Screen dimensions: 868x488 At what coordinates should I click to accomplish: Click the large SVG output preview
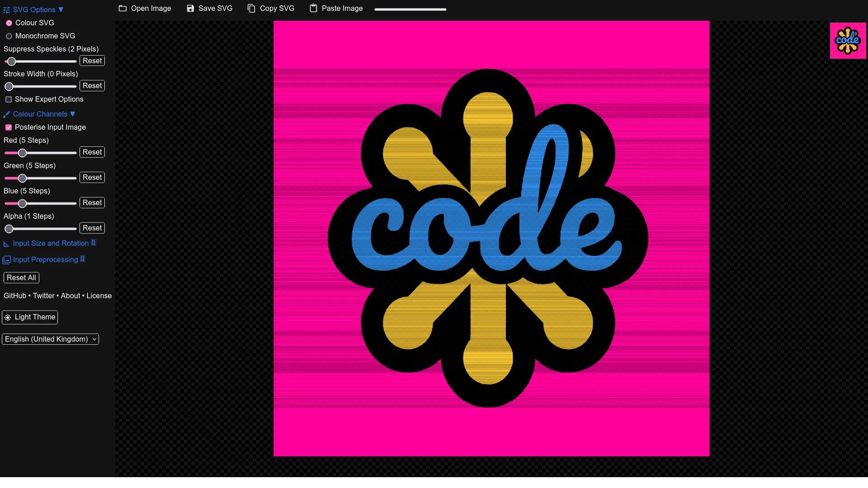[x=491, y=239]
